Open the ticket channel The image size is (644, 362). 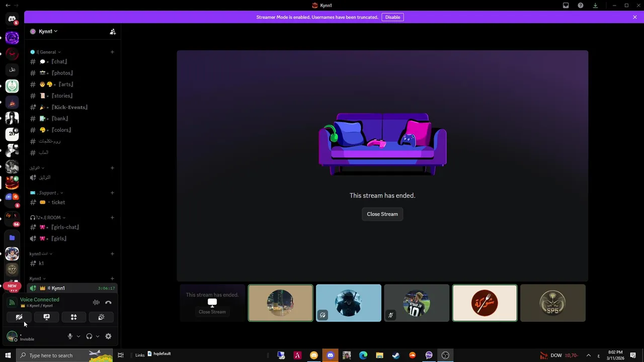[72, 202]
